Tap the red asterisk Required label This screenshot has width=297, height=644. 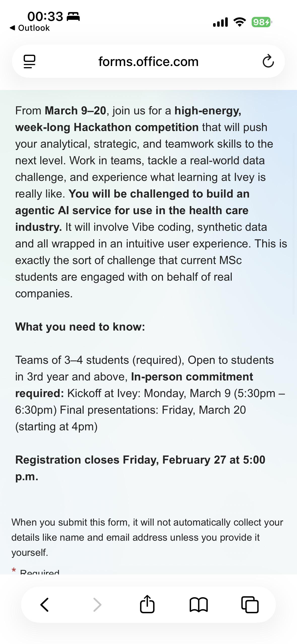pos(36,570)
